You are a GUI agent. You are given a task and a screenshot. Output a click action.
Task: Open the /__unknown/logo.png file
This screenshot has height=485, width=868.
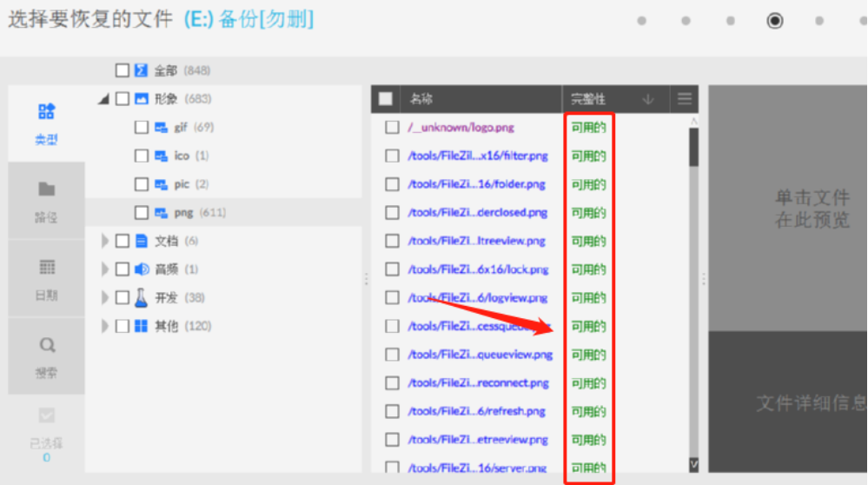point(461,128)
